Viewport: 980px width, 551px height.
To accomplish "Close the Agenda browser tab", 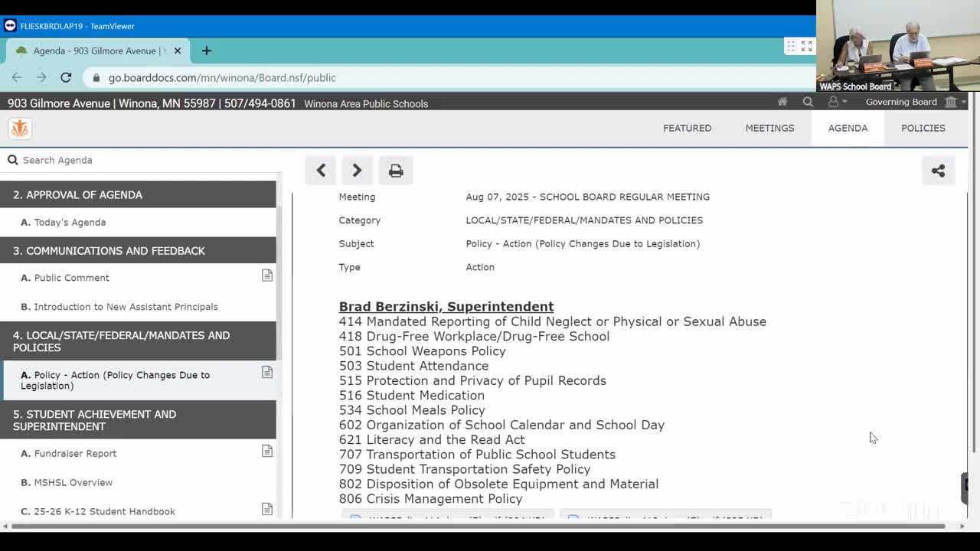I will coord(178,51).
